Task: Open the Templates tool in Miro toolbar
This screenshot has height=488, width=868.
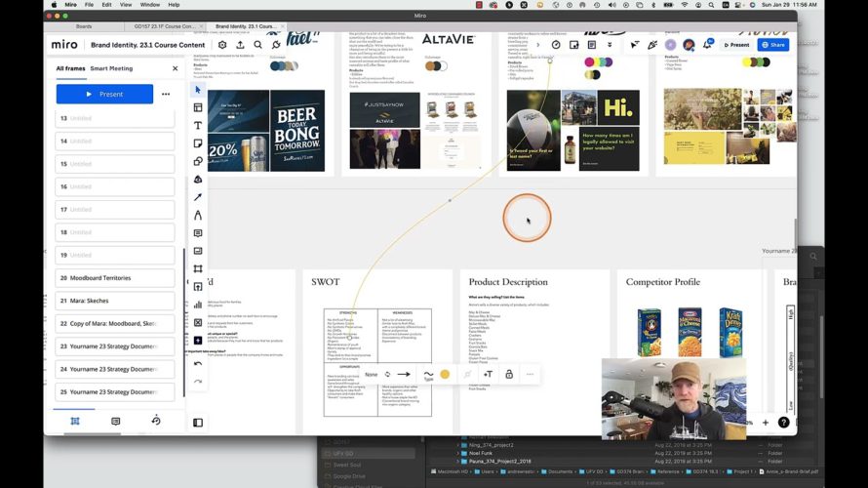Action: click(198, 107)
